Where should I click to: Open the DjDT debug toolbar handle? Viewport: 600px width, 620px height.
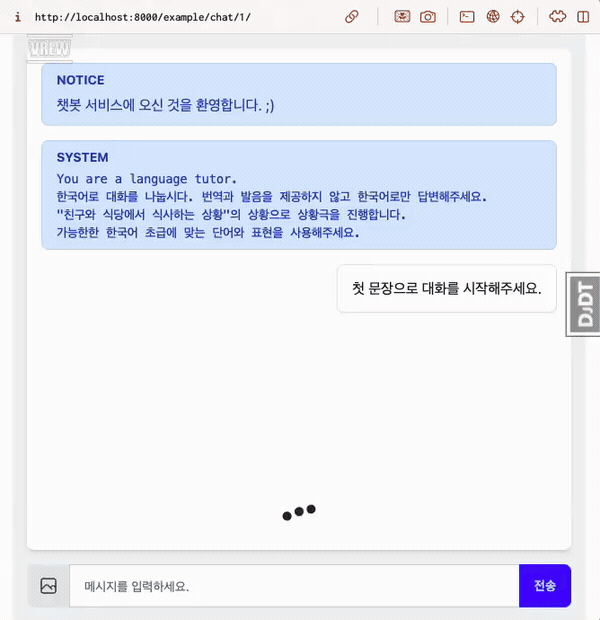(x=583, y=304)
